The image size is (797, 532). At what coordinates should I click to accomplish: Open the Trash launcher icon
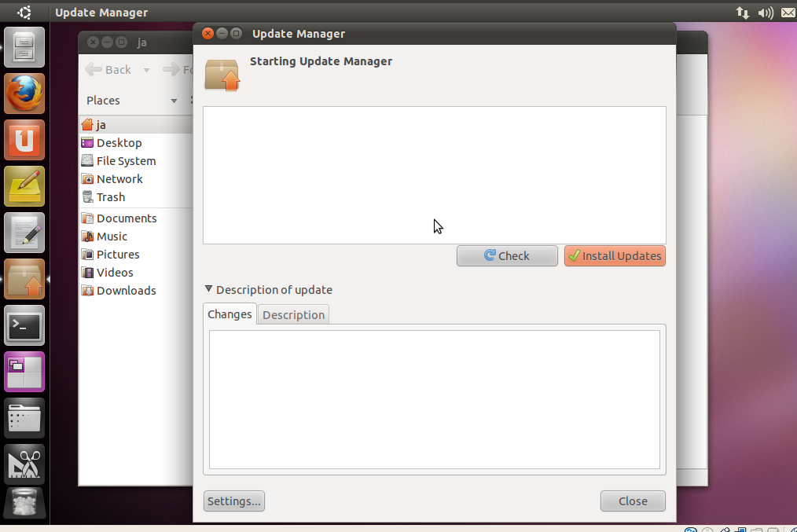(x=24, y=503)
